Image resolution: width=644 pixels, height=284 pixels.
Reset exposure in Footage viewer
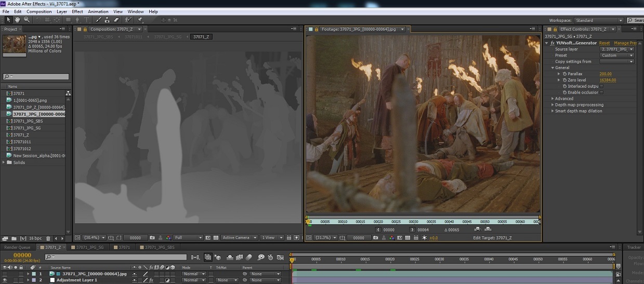pyautogui.click(x=424, y=238)
